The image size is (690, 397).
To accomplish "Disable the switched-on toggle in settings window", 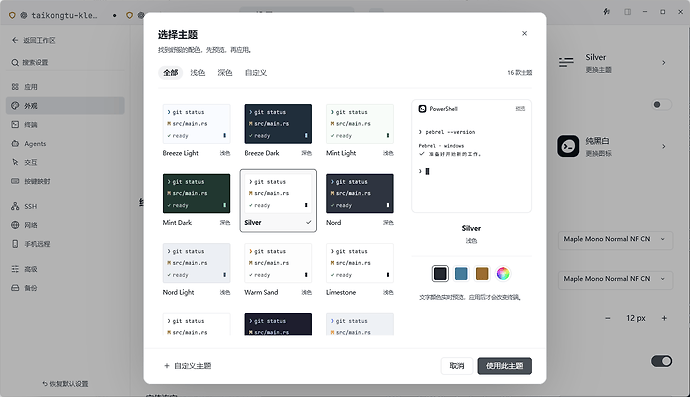I will [661, 361].
